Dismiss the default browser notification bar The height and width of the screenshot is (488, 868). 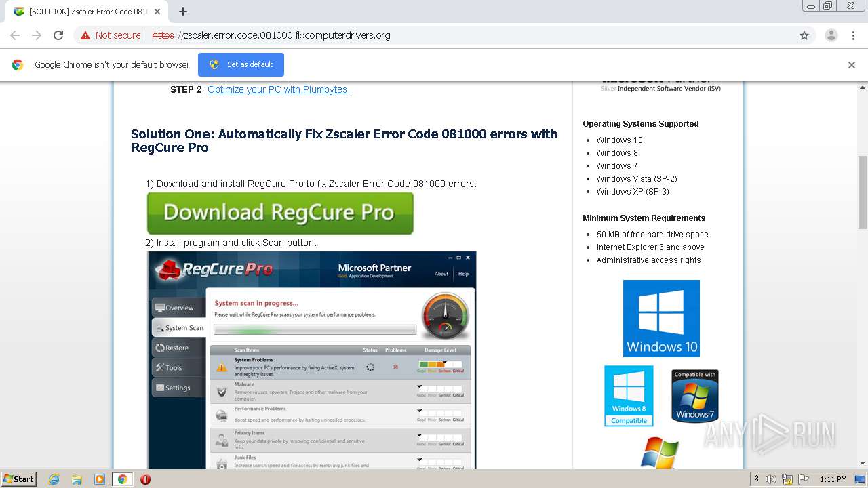pyautogui.click(x=852, y=65)
